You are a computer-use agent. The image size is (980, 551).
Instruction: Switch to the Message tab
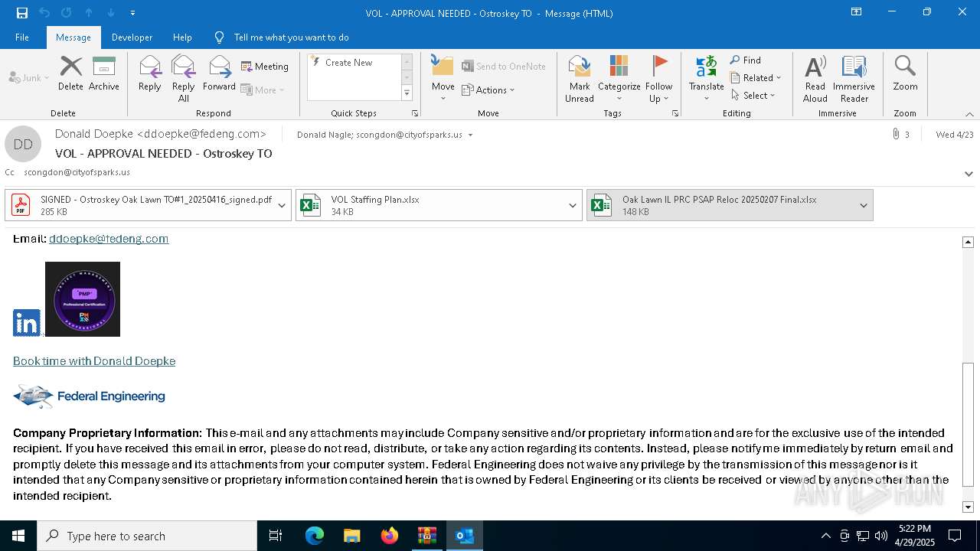click(73, 37)
